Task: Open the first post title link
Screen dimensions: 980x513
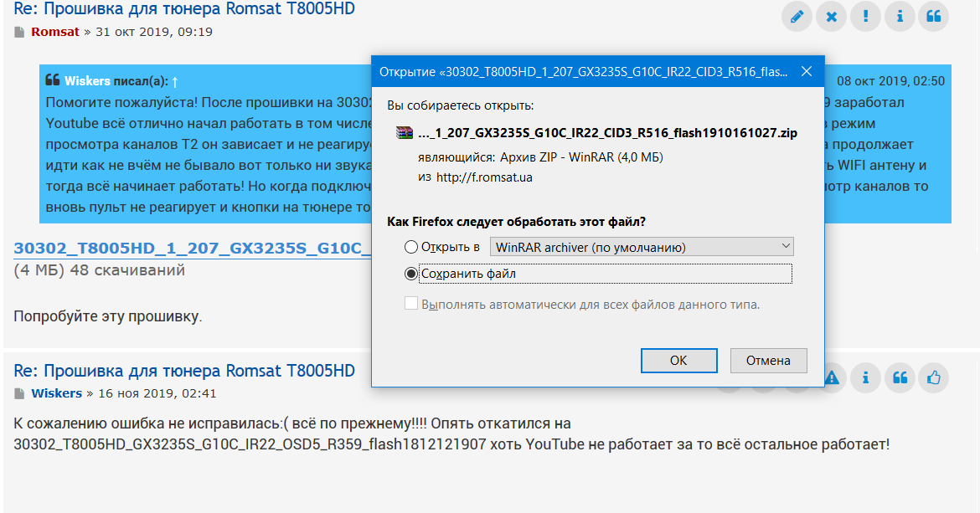Action: 184,9
